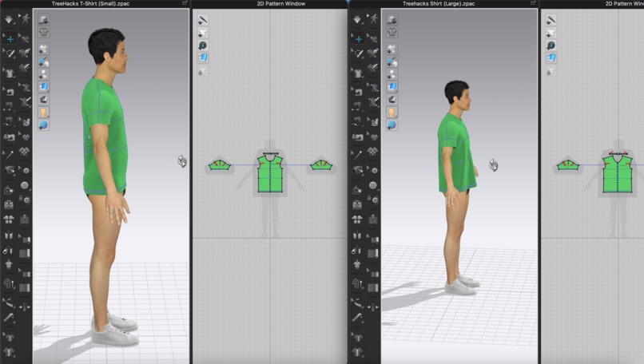
Task: Select T-shirt arrangement tool in Large window toolbar
Action: (357, 73)
